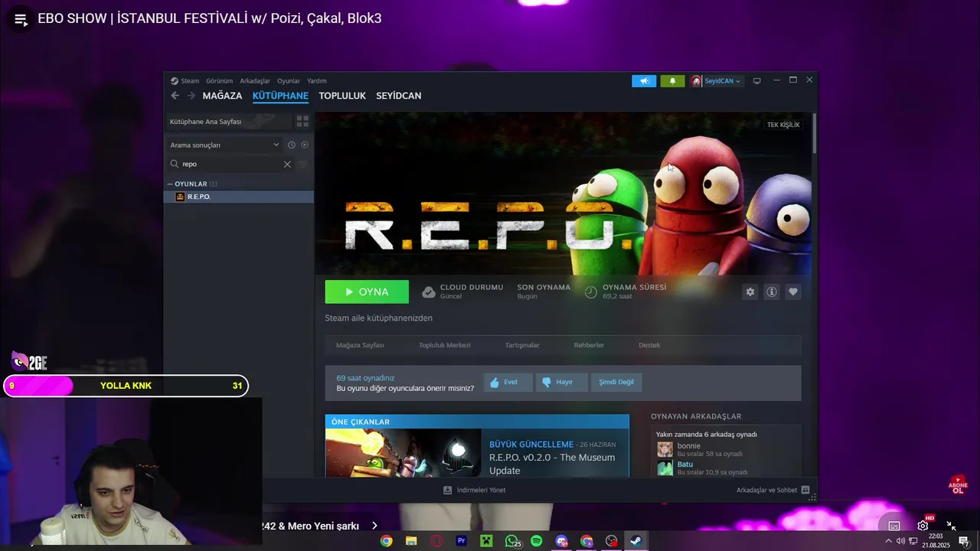Open next video chevron beside Yeni şarkı
Screen dimensions: 980x551
pos(374,526)
